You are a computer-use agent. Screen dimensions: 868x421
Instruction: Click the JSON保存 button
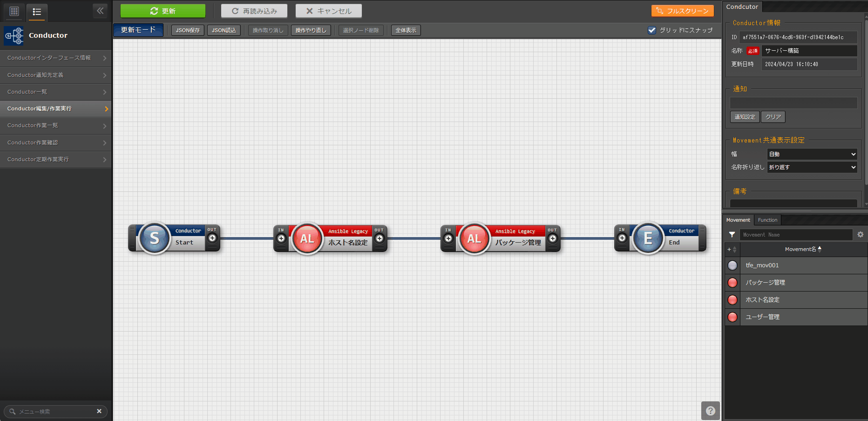(188, 30)
